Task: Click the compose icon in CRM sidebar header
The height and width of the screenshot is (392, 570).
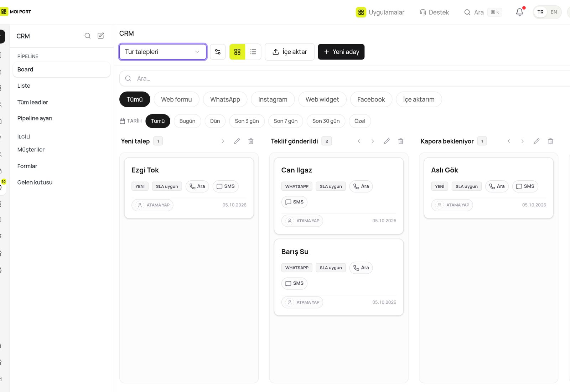Action: [101, 36]
